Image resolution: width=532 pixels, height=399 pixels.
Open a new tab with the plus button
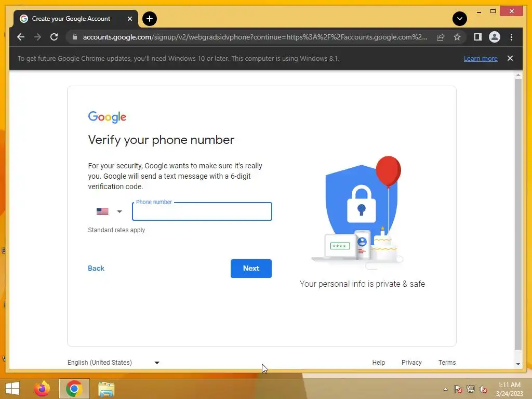150,19
